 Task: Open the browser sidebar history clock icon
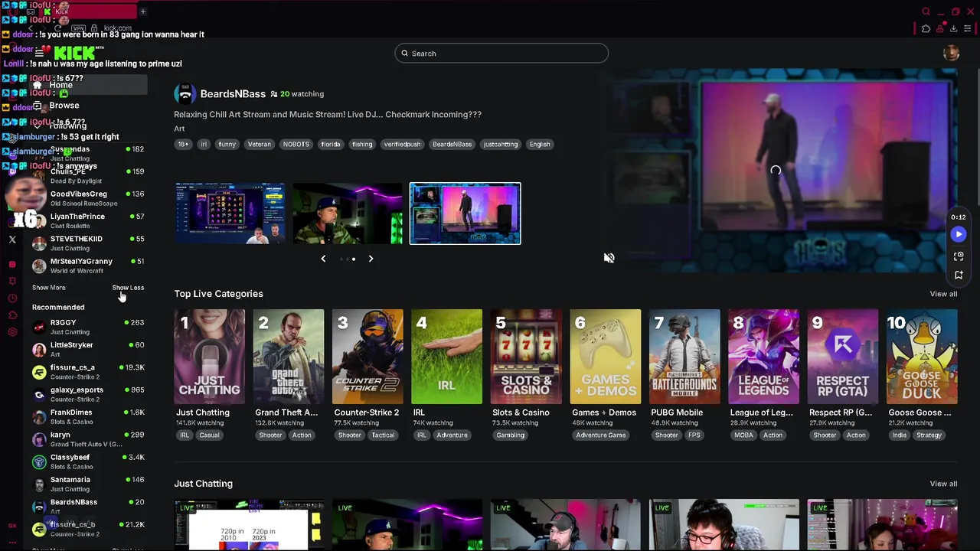tap(12, 298)
